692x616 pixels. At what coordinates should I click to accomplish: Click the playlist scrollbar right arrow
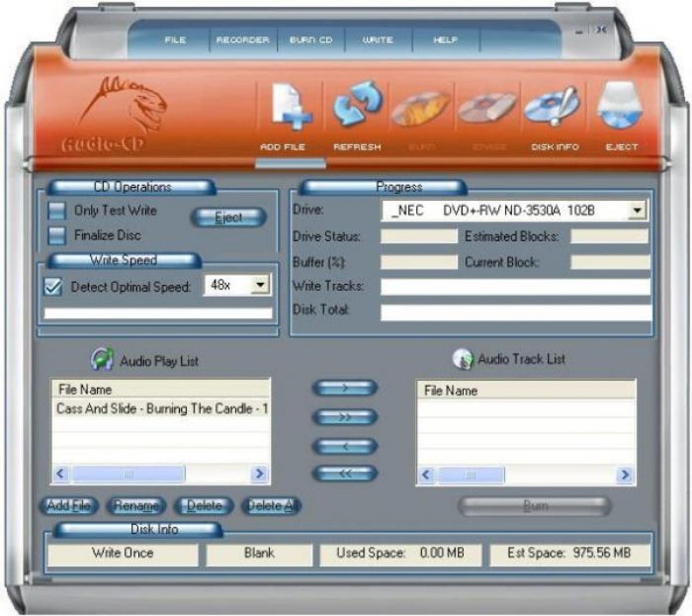259,474
